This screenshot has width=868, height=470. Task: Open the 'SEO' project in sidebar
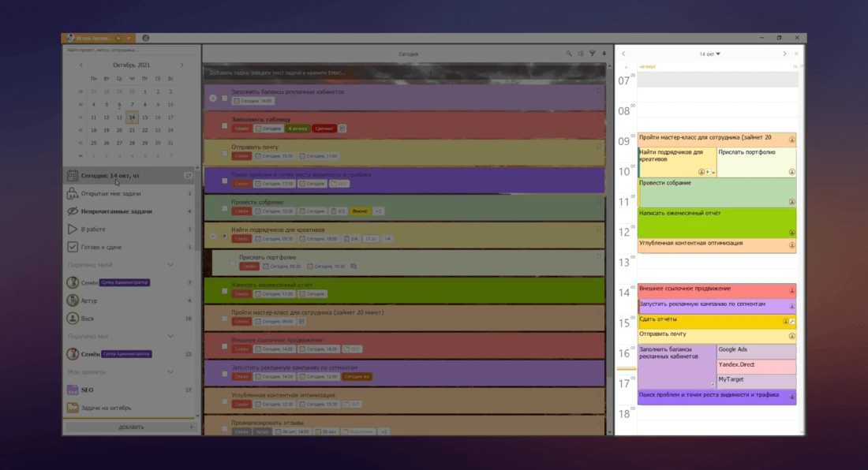click(87, 390)
